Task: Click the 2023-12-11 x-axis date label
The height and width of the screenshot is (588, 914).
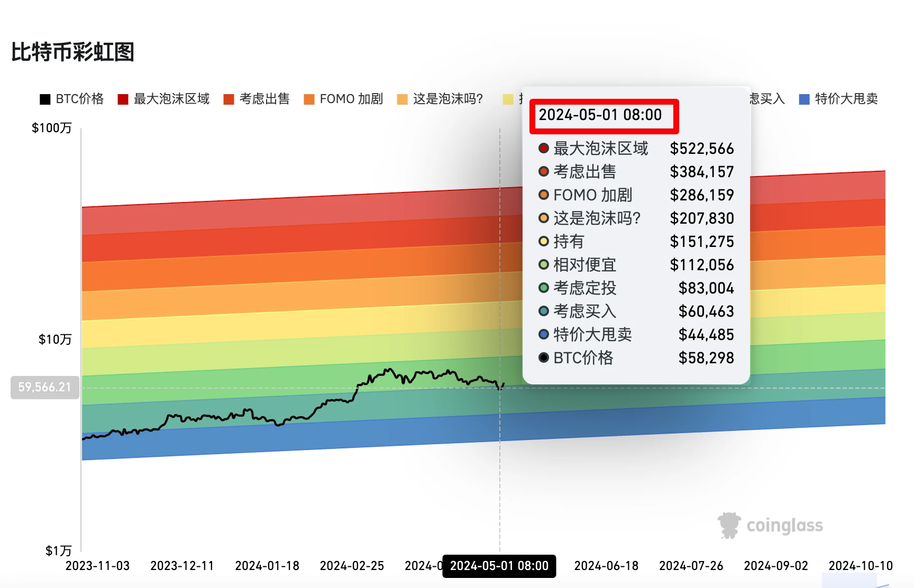Action: tap(182, 566)
